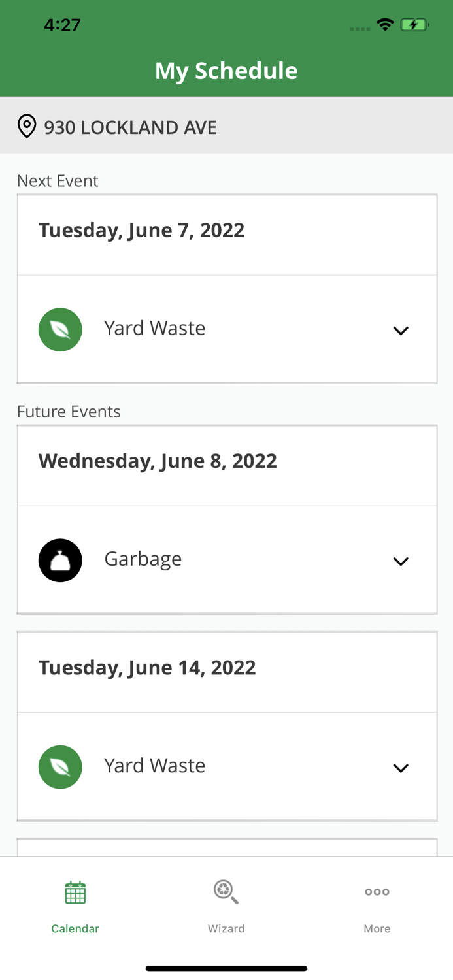Tap the battery charging icon
Viewport: 453px width, 980px height.
click(414, 25)
